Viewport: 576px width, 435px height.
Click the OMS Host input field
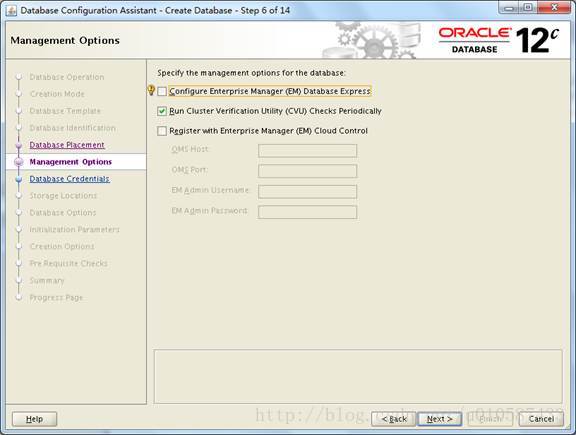(307, 151)
